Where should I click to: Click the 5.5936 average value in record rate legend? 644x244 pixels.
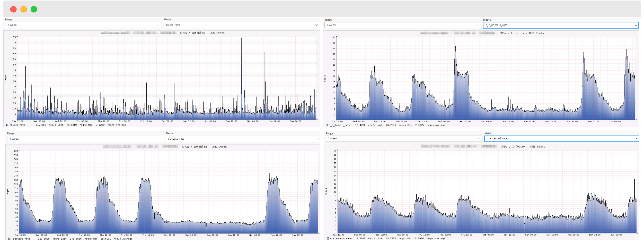pos(419,239)
